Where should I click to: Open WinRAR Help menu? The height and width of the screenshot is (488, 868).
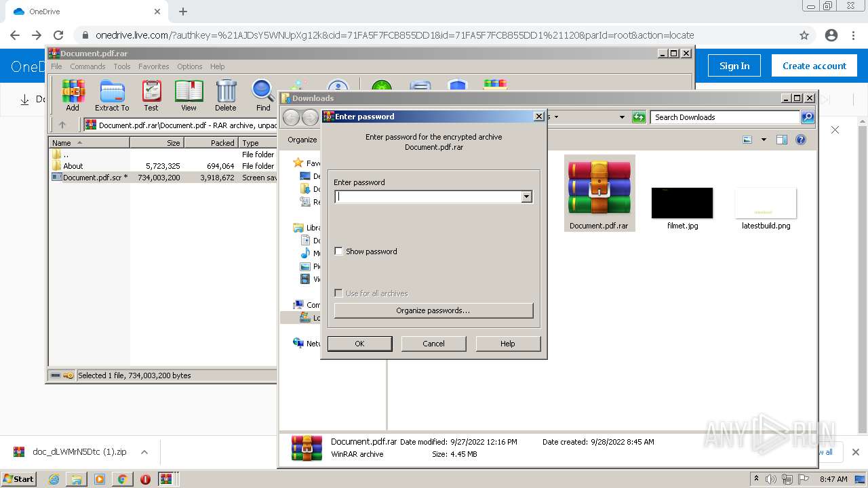[217, 66]
